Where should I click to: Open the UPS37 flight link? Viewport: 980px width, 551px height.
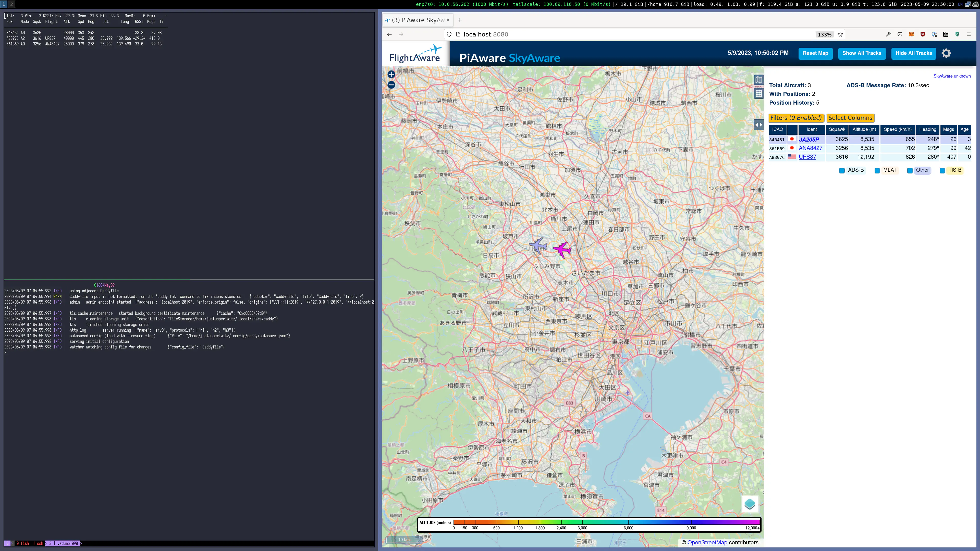pyautogui.click(x=807, y=157)
